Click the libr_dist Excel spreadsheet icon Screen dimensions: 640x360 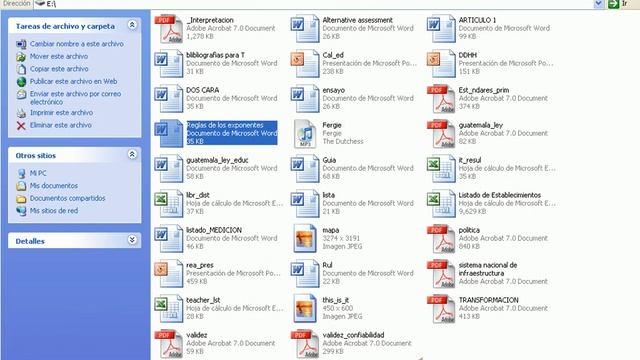[x=169, y=204]
